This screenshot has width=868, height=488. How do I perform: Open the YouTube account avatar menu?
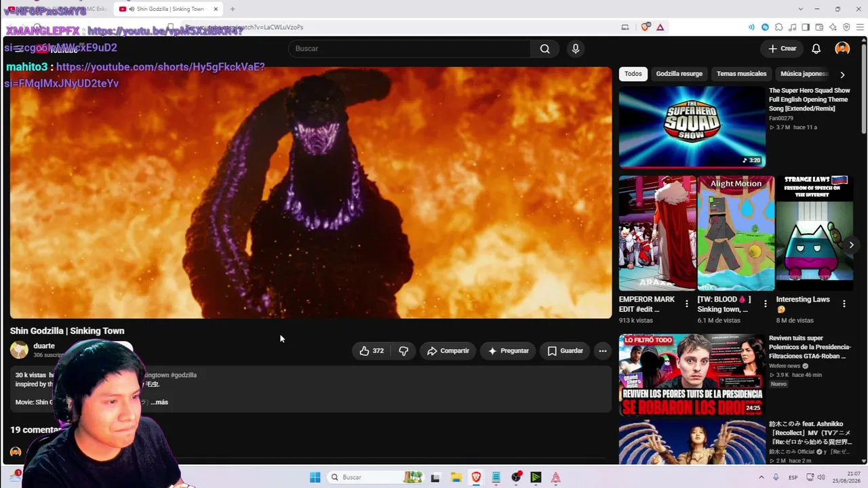click(x=842, y=49)
